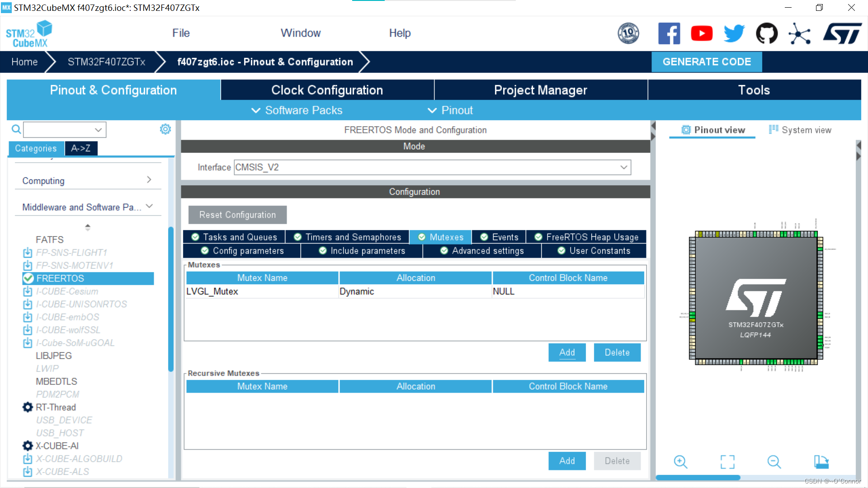Click download icon next to FP-SNS-FLIGHT1
868x488 pixels.
tap(28, 253)
